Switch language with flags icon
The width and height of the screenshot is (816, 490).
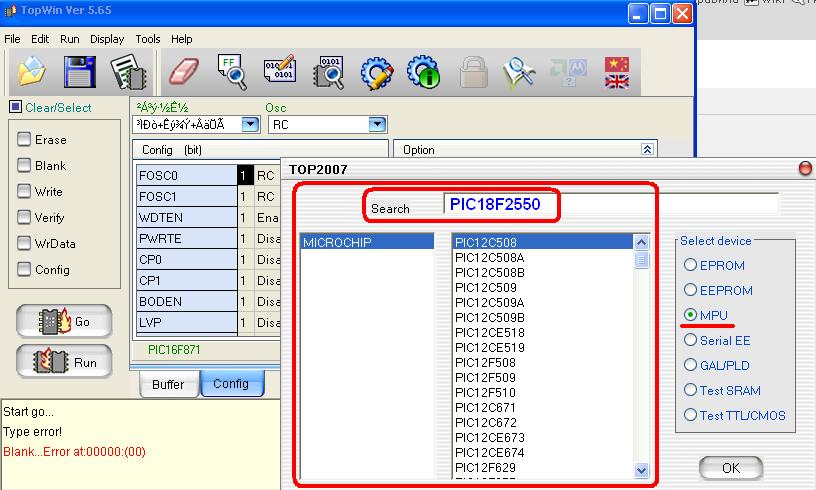click(617, 72)
